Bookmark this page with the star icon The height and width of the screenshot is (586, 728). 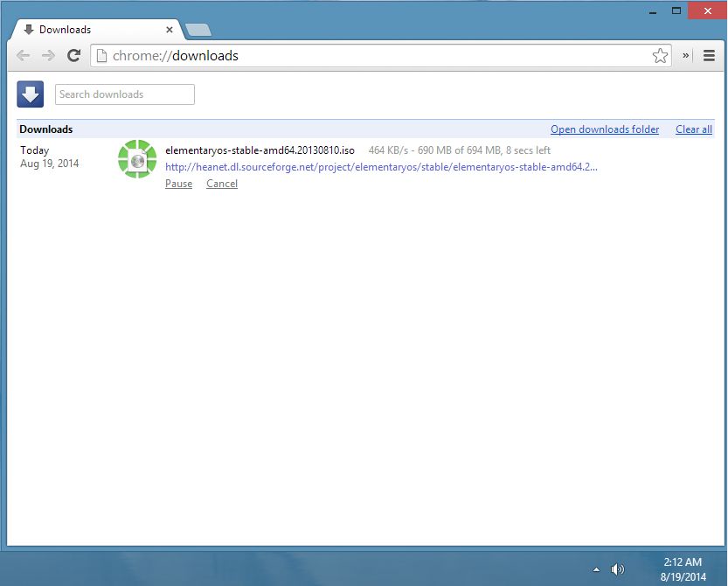coord(660,56)
